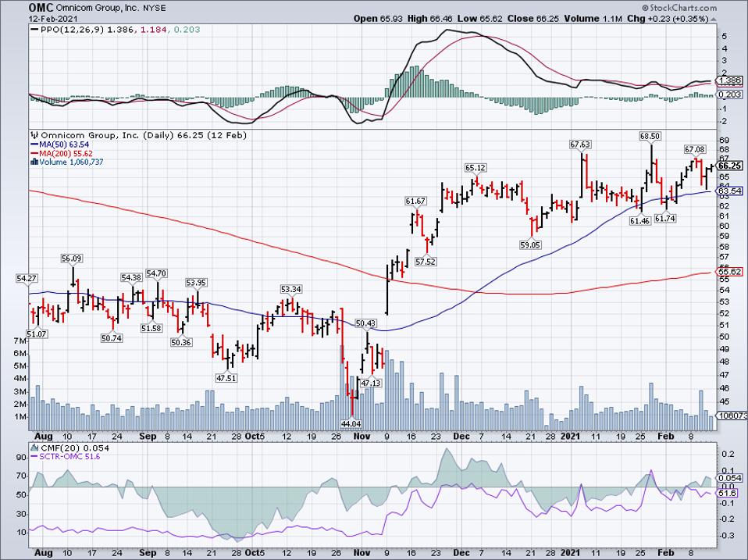Click the 63.54 MA tag on right axis

click(730, 191)
